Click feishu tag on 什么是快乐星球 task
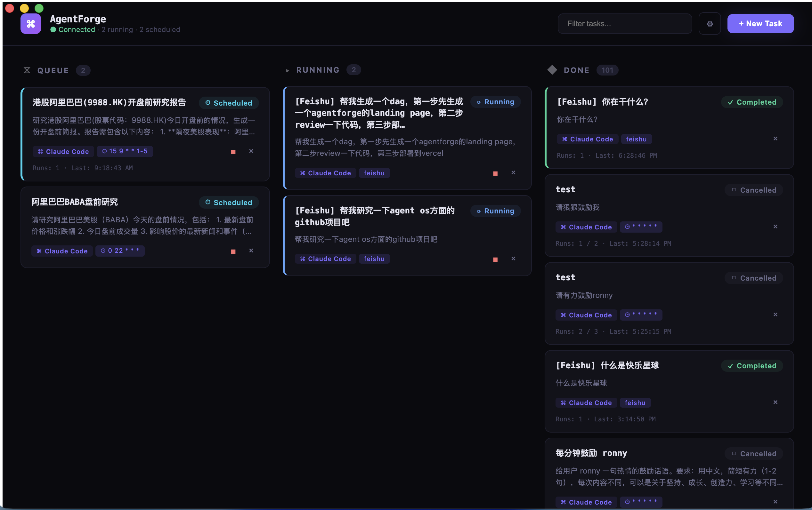This screenshot has height=510, width=812. [x=635, y=403]
